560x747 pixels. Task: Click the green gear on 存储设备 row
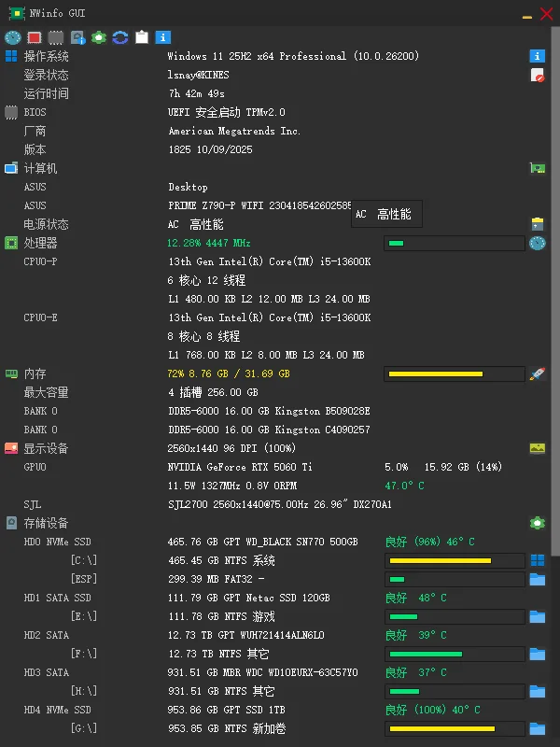[x=538, y=523]
